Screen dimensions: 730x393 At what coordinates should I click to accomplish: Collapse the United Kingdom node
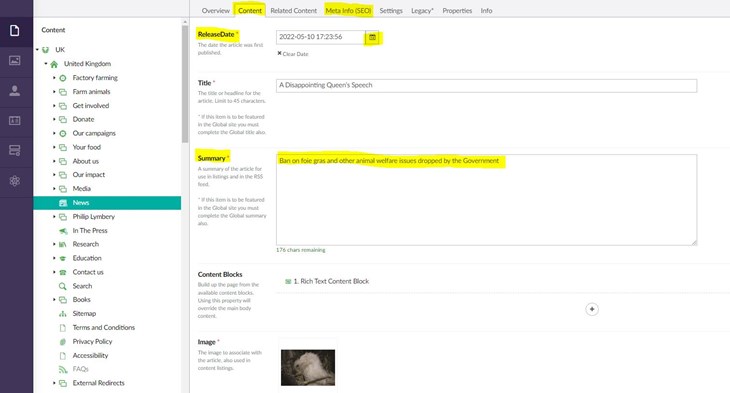click(46, 63)
